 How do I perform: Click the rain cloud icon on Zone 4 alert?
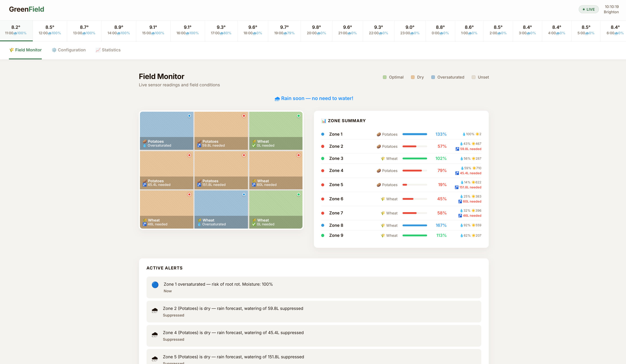coord(155,335)
